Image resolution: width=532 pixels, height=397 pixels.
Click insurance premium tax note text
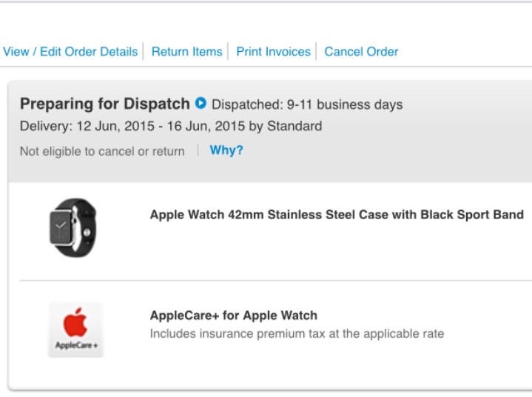(x=297, y=333)
